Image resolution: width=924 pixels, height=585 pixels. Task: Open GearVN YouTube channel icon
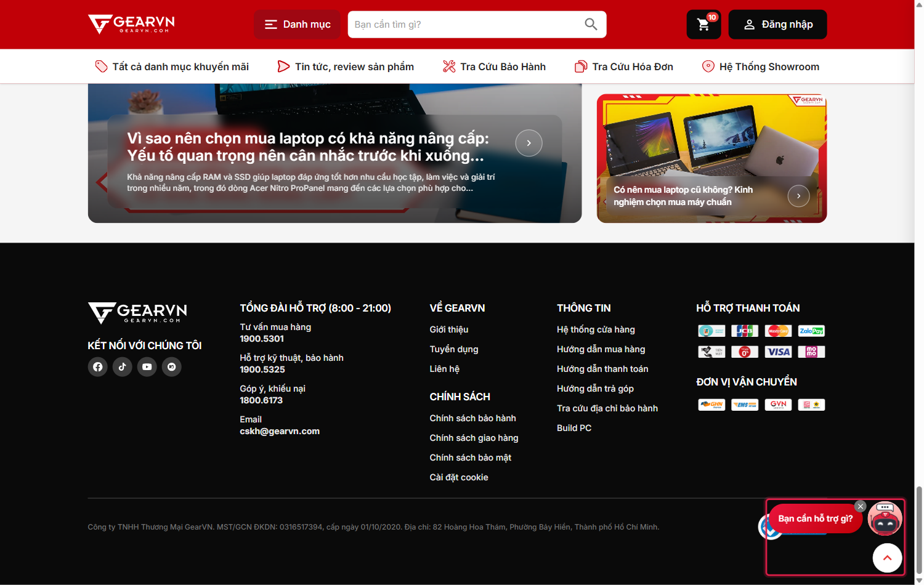click(x=147, y=367)
